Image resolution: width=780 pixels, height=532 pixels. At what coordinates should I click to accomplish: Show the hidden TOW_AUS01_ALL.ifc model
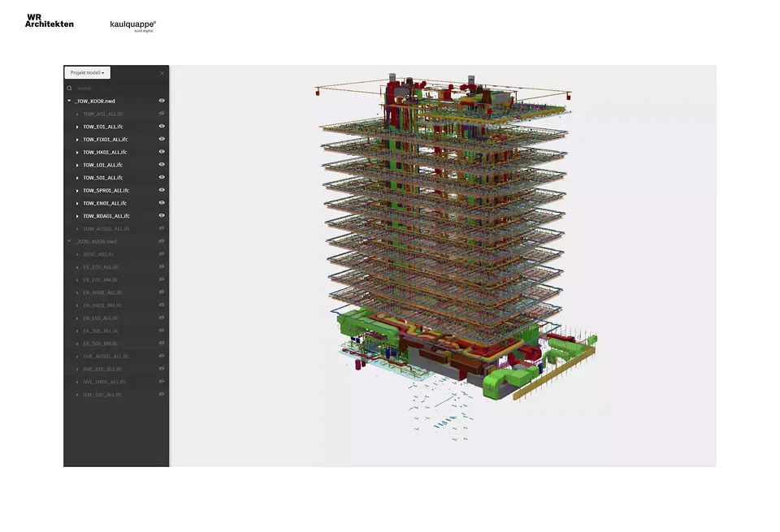coord(162,228)
